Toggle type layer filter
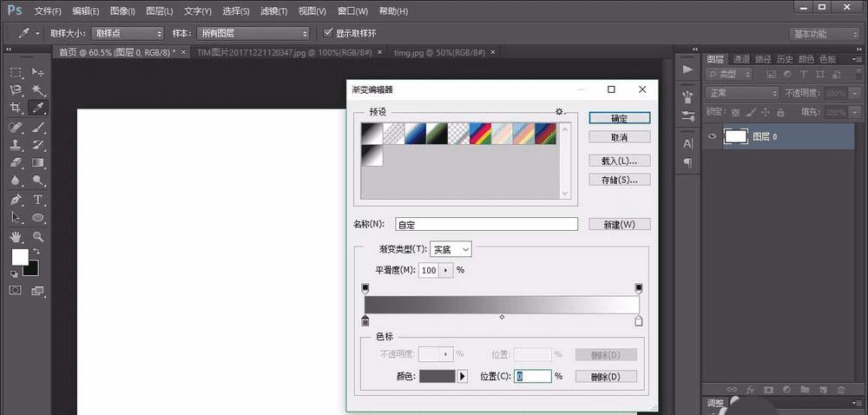 804,74
